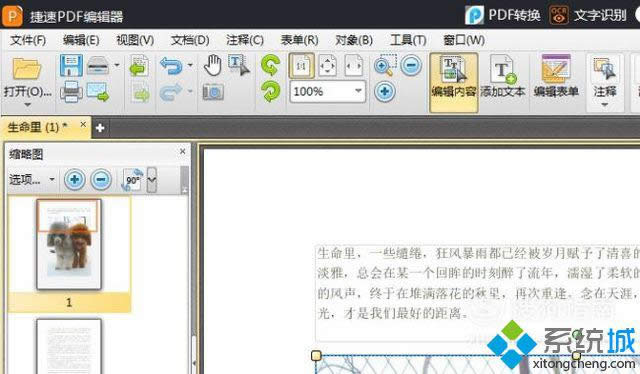
Task: Open the 编辑(E) menu
Action: 81,40
